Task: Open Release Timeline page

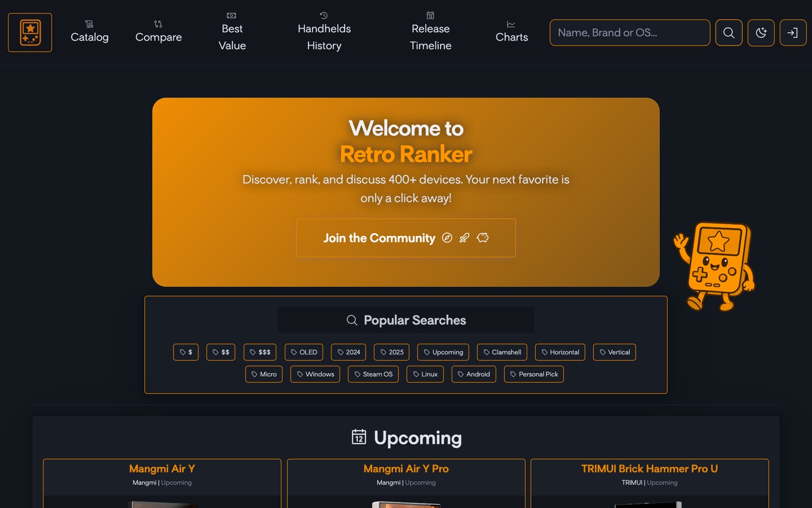Action: click(x=430, y=32)
